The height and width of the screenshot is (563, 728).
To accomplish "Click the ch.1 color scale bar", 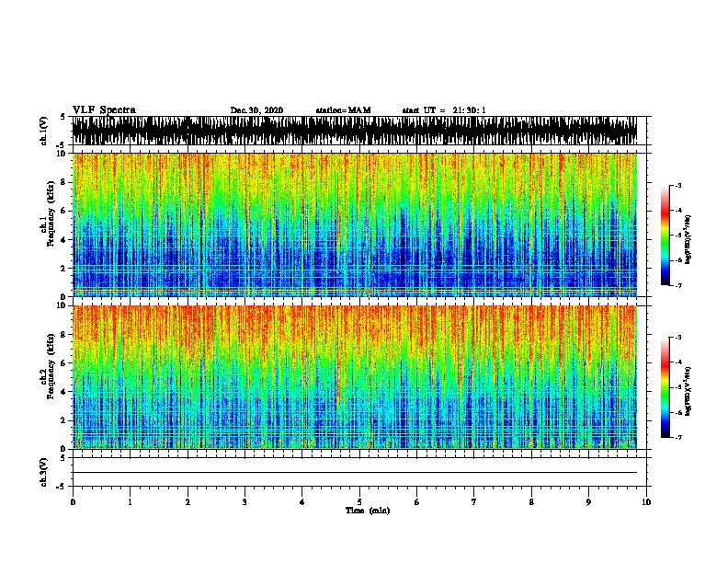I will tap(665, 236).
